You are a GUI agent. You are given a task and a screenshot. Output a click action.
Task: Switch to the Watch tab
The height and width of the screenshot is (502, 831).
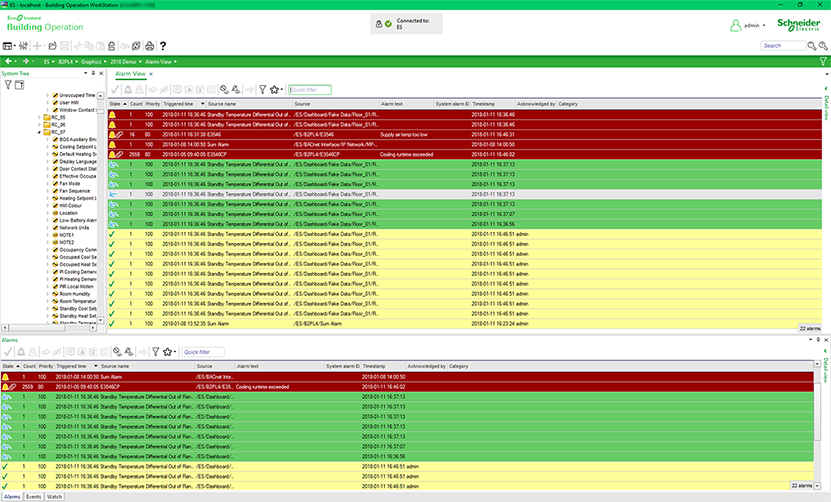coord(55,496)
